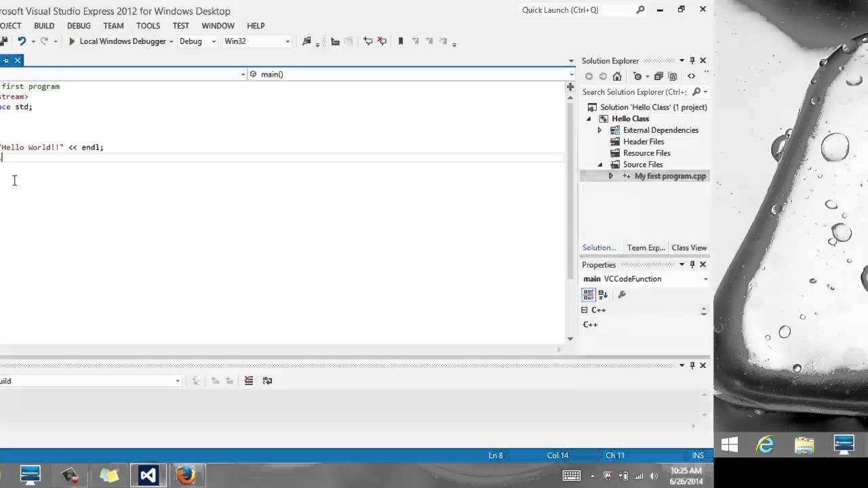
Task: Open the TOOLS menu
Action: pos(148,26)
